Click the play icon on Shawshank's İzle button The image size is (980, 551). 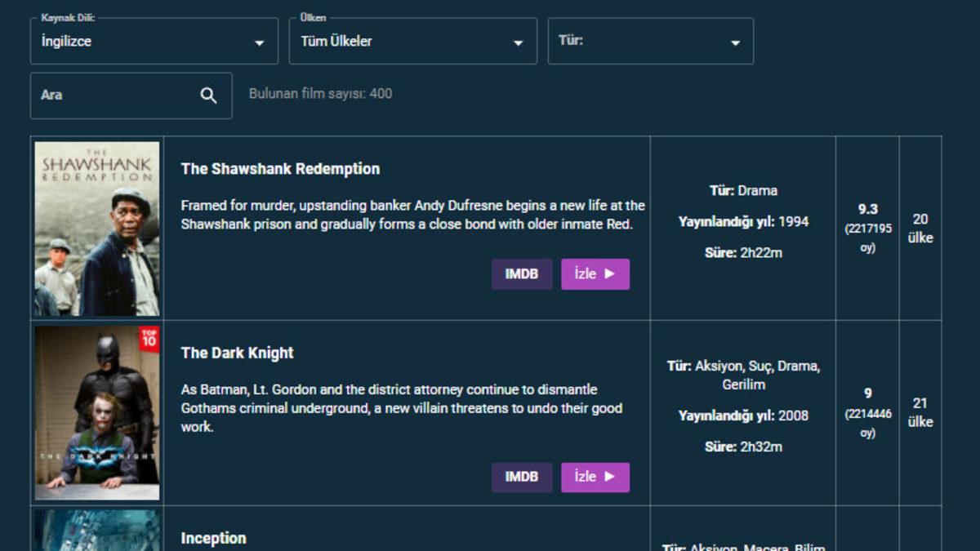point(609,274)
